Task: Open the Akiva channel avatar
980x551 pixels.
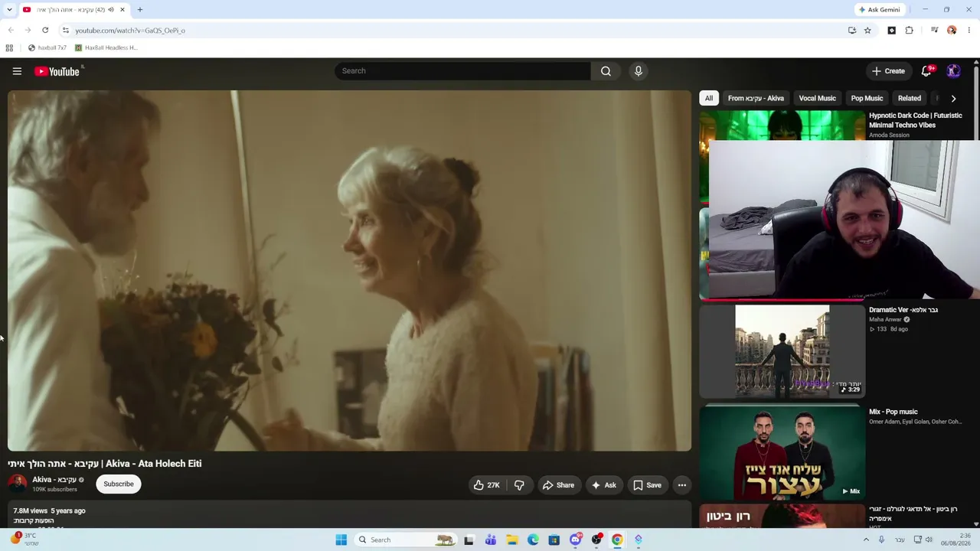Action: tap(17, 484)
